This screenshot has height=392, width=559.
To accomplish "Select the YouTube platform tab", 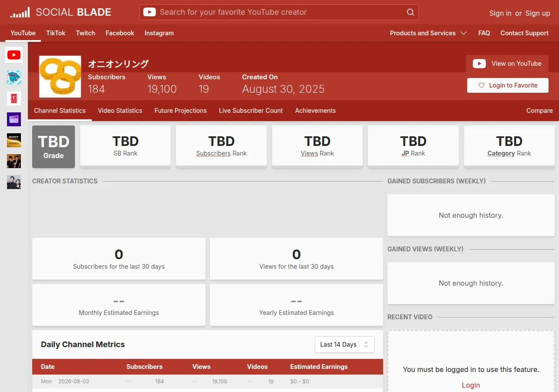I will (x=23, y=33).
